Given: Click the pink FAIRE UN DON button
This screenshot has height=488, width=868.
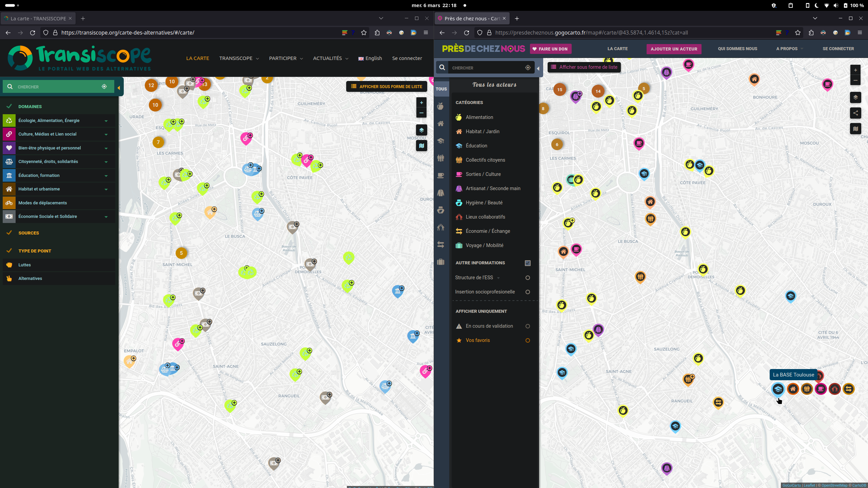Looking at the screenshot, I should point(551,49).
